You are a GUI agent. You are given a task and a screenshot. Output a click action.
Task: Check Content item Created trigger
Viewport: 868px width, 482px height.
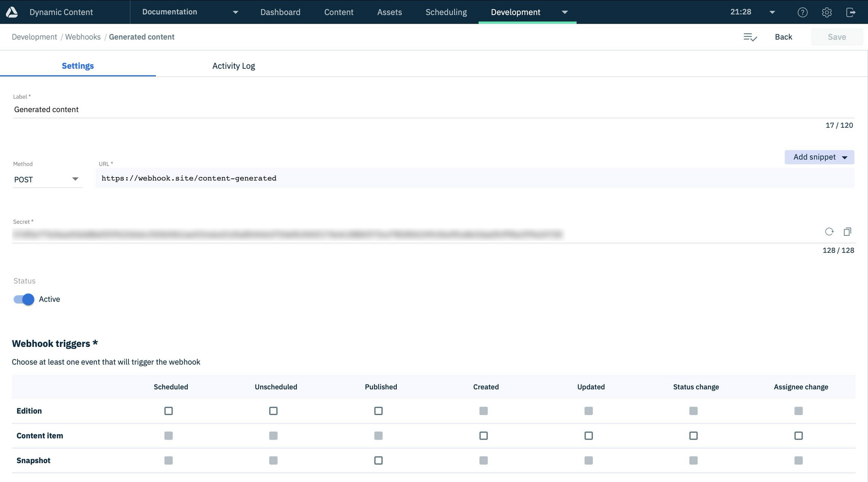[483, 436]
